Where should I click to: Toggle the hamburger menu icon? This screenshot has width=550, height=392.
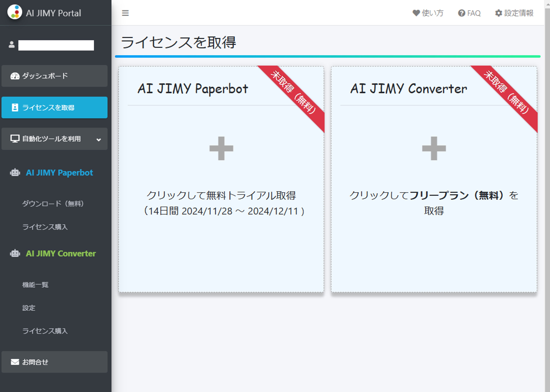tap(125, 13)
